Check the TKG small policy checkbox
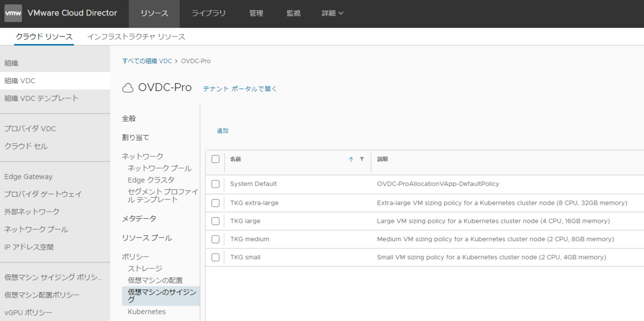This screenshot has height=321, width=644. 215,257
